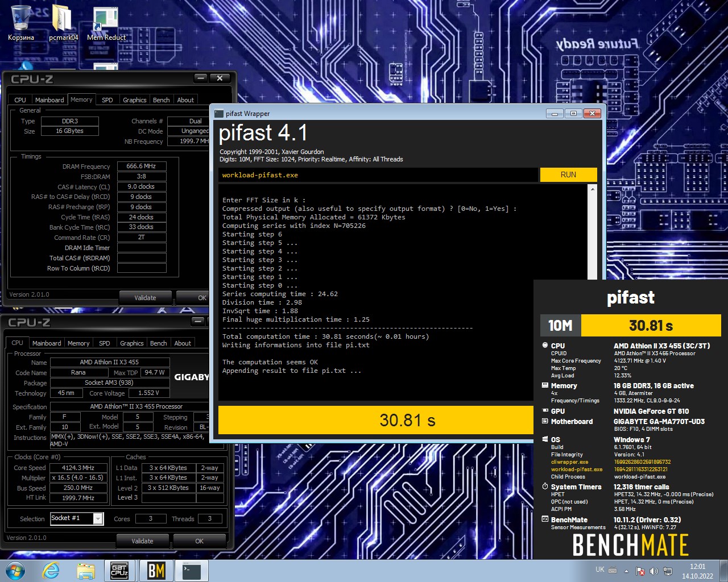Open the Bench tab in the upper CPU-Z window
The width and height of the screenshot is (728, 582).
pyautogui.click(x=162, y=100)
